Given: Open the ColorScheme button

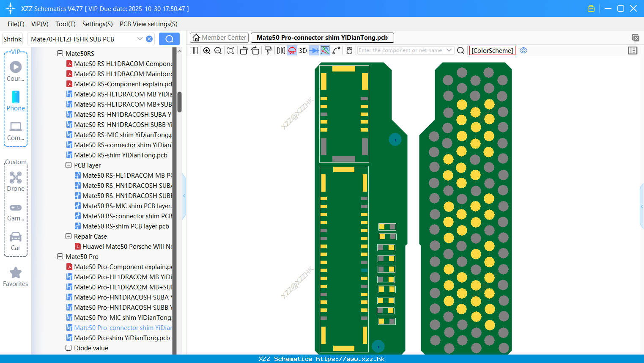Looking at the screenshot, I should (492, 50).
